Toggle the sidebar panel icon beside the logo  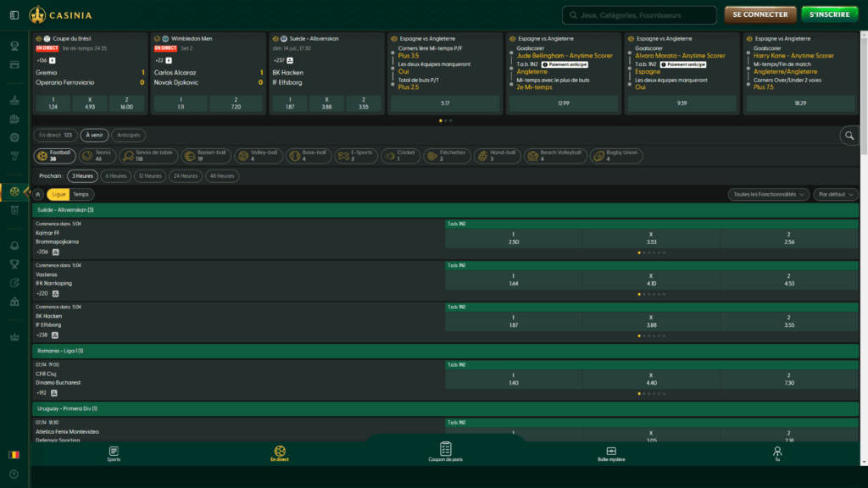click(x=14, y=15)
